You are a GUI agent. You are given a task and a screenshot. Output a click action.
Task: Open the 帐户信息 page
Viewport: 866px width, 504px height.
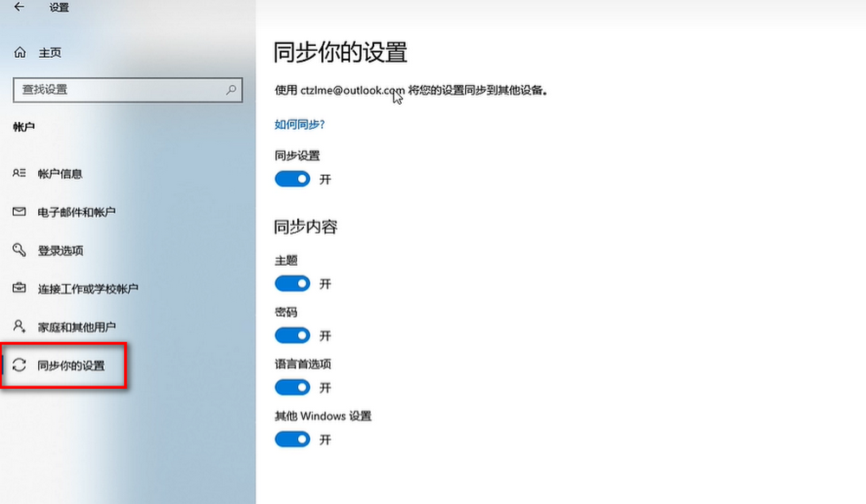point(61,173)
